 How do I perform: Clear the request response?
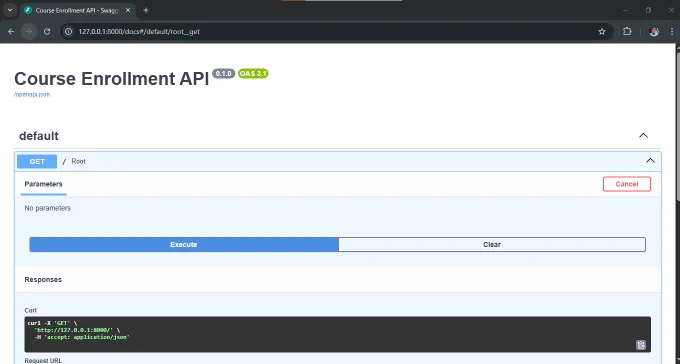pos(492,245)
